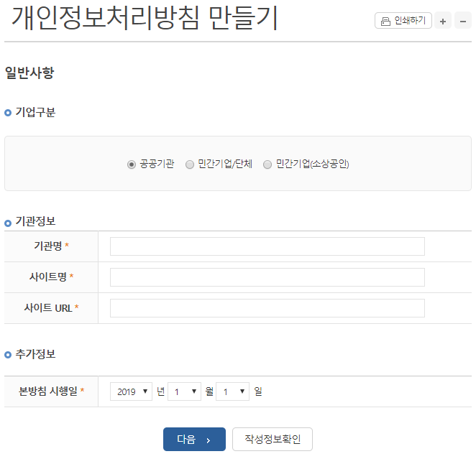Select the 민간기업/단체 radio option
The image size is (476, 459).
tap(190, 164)
